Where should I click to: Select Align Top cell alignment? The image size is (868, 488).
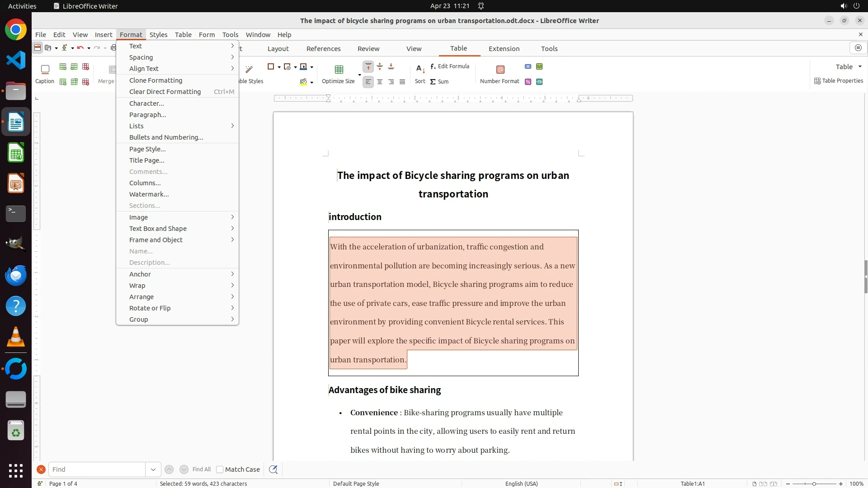click(x=368, y=67)
